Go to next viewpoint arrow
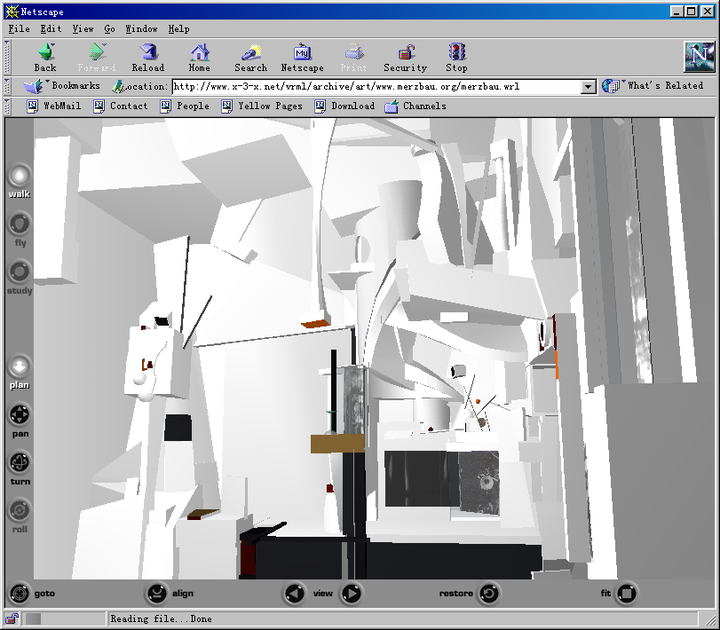The image size is (720, 630). pyautogui.click(x=351, y=593)
